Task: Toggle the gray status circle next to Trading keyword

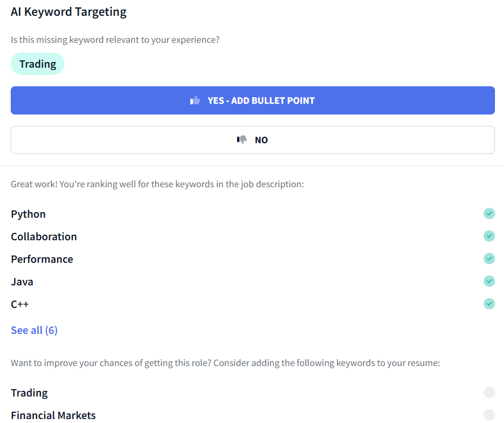Action: point(489,392)
